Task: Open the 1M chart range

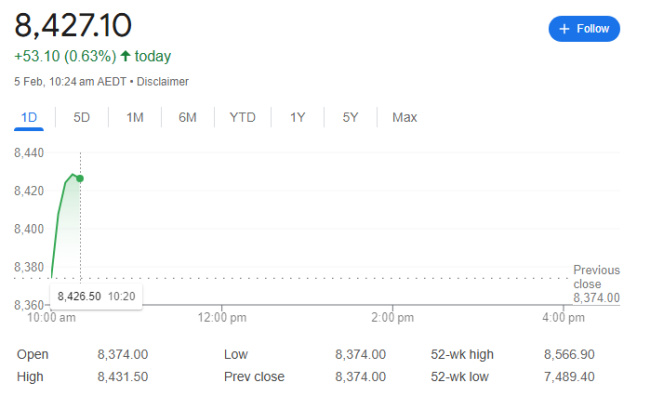Action: tap(135, 118)
